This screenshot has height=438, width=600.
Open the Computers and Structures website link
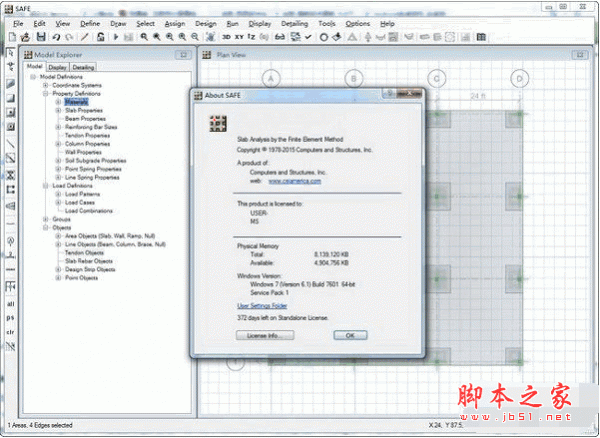point(295,181)
